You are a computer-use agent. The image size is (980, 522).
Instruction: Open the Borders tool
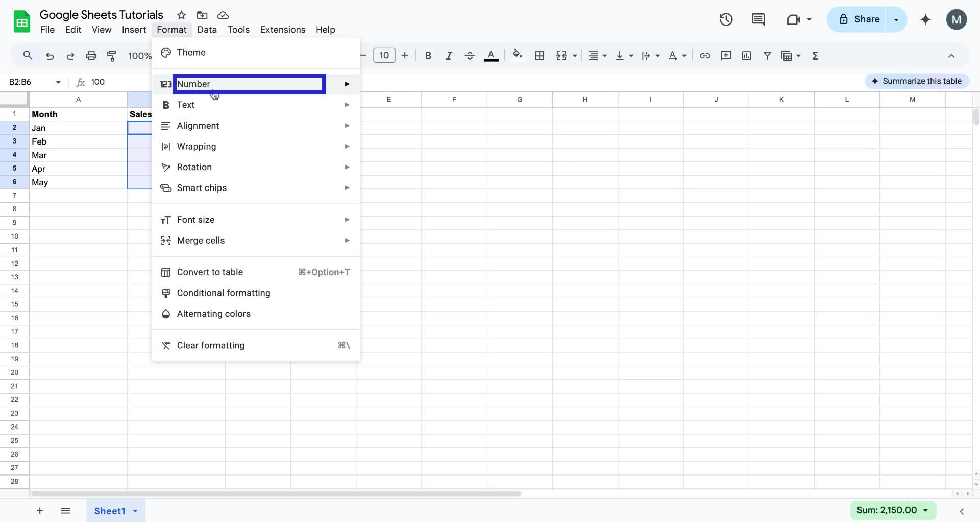[x=539, y=55]
